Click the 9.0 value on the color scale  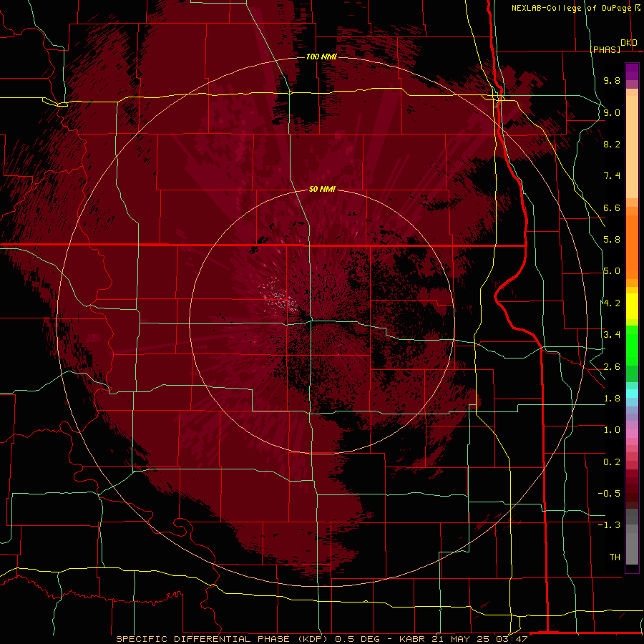click(612, 112)
